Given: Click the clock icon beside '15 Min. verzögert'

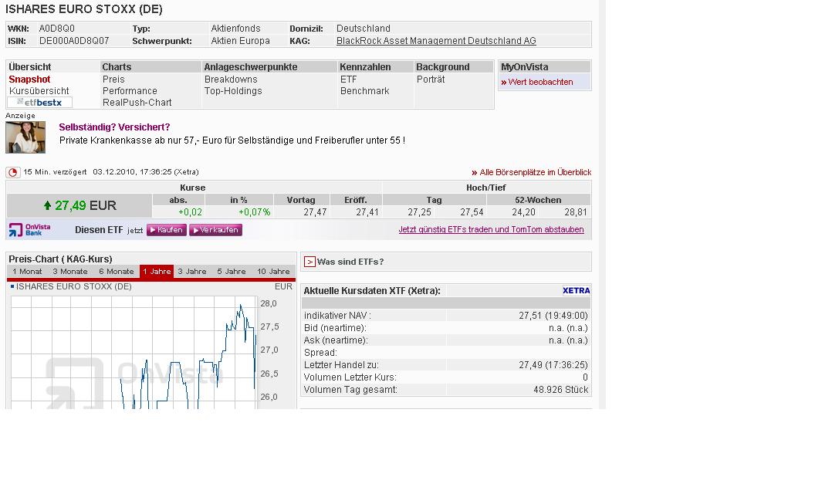Looking at the screenshot, I should pos(12,172).
